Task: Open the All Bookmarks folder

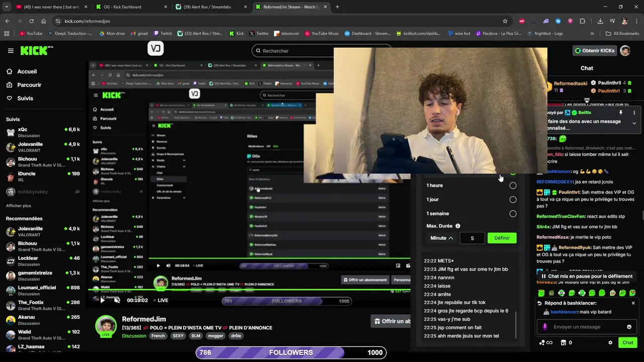Action: point(622,34)
